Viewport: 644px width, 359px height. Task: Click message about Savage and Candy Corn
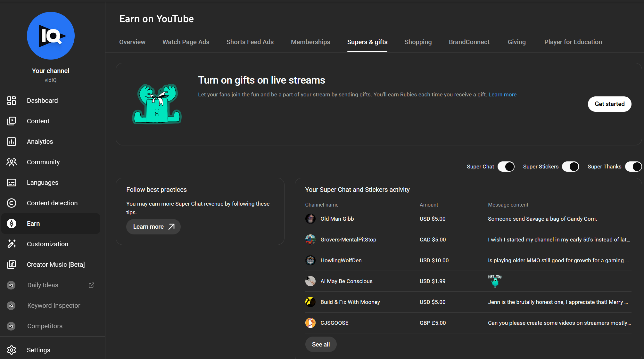(x=542, y=219)
